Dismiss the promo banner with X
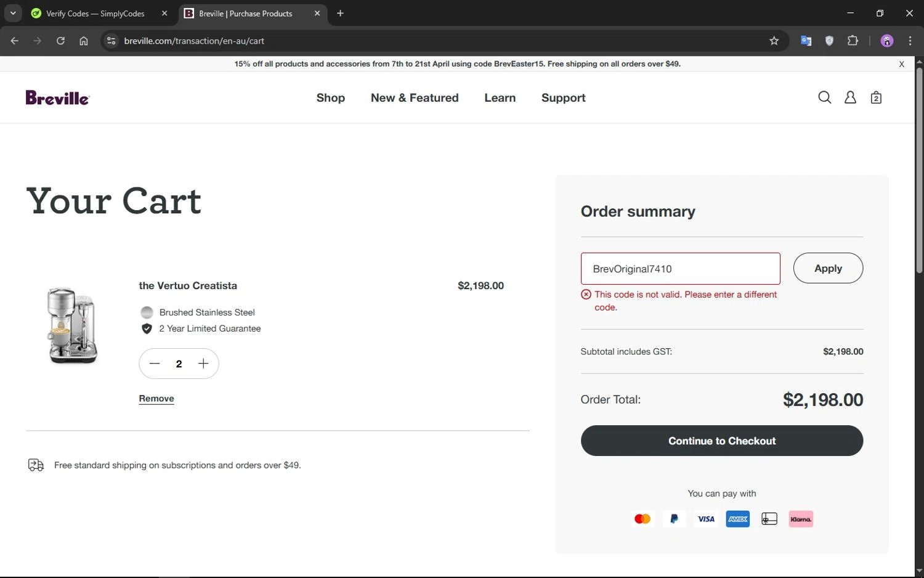Screen dimensions: 924x578 coord(901,64)
